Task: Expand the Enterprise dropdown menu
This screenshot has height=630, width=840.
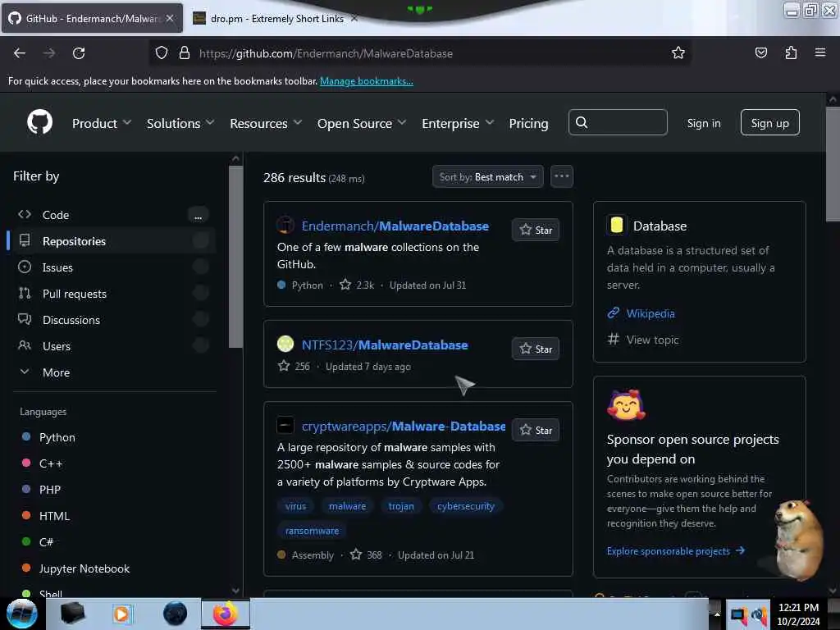Action: coord(458,123)
